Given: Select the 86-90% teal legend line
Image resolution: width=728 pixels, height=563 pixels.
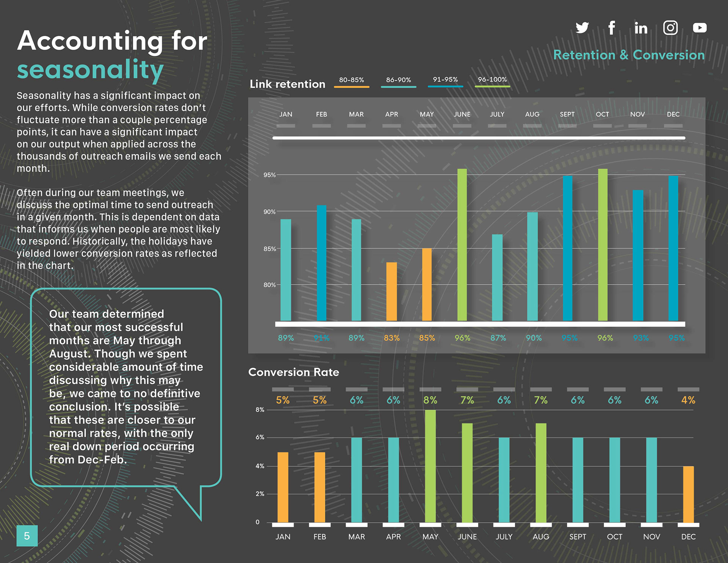Looking at the screenshot, I should click(399, 87).
